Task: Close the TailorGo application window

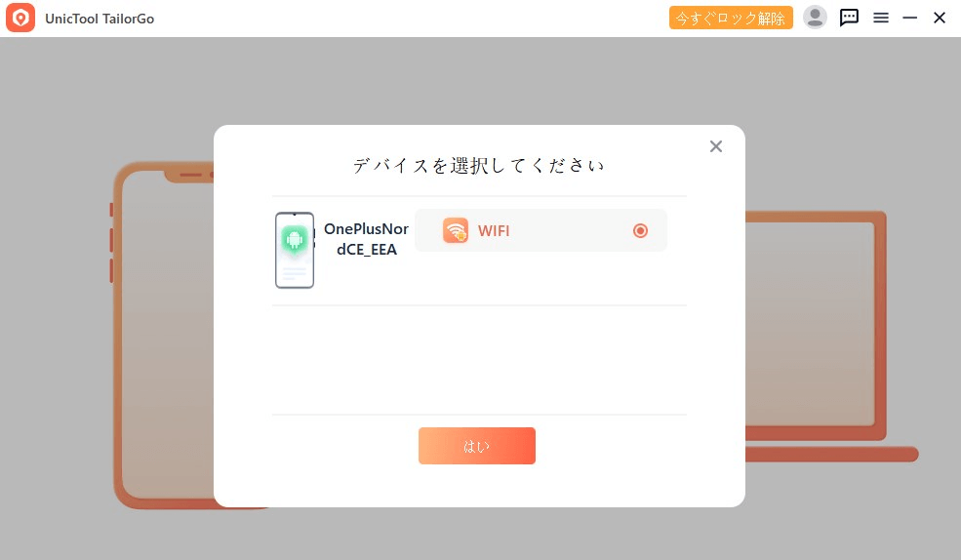Action: [939, 18]
